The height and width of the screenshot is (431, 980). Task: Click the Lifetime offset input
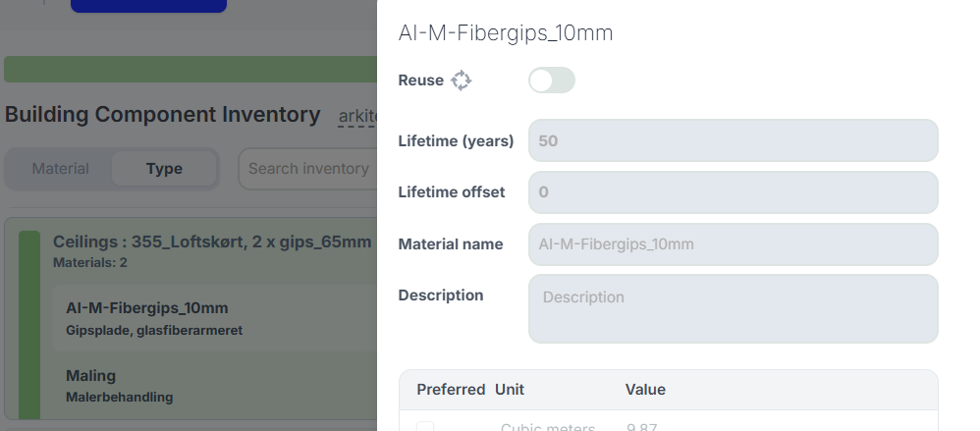click(733, 192)
